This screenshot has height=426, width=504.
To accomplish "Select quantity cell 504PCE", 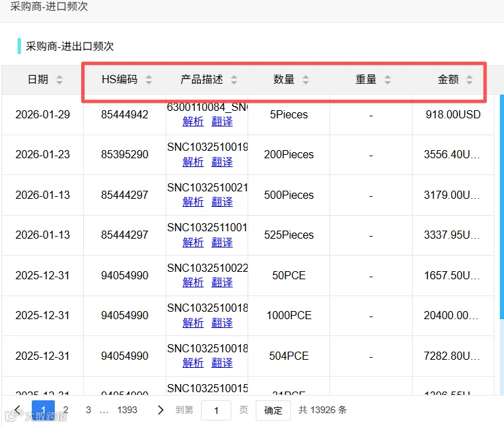I will pos(289,356).
